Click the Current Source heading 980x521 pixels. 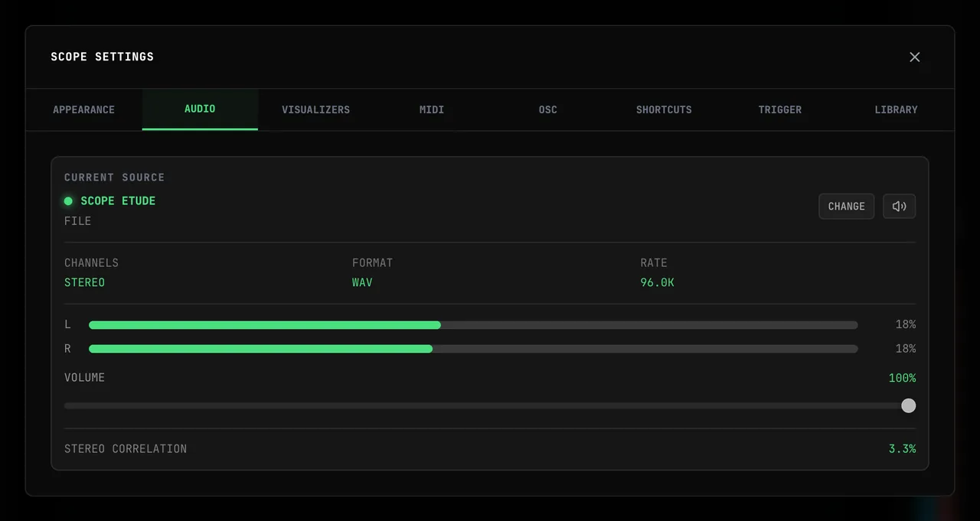click(x=114, y=177)
